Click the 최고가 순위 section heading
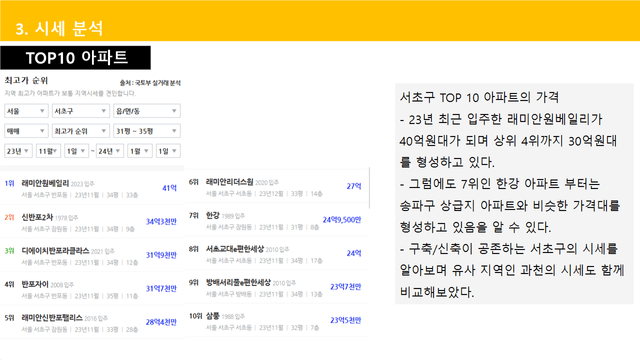Viewport: 640px width, 360px height. click(26, 80)
